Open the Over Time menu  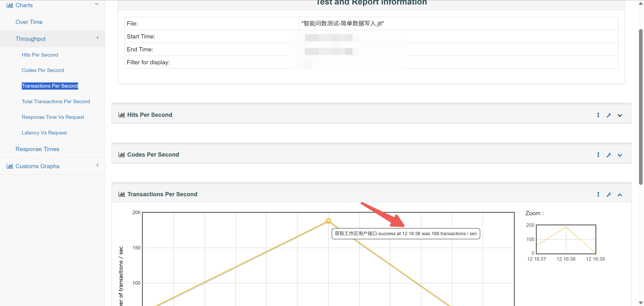click(29, 22)
